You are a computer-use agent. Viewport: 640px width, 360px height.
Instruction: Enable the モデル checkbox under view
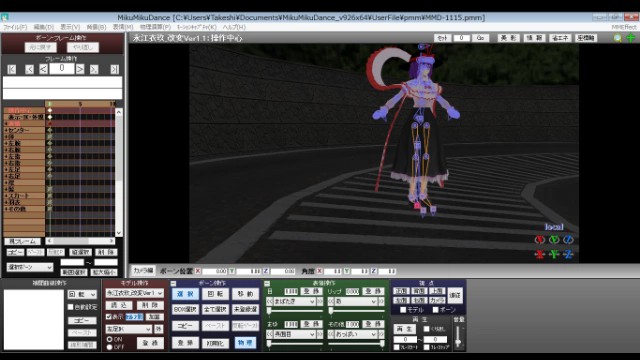tap(403, 310)
